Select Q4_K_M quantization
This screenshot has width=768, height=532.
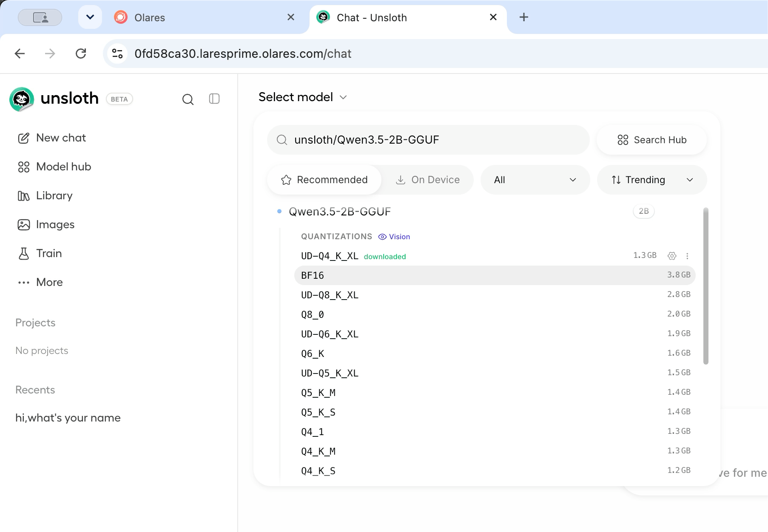click(495, 451)
